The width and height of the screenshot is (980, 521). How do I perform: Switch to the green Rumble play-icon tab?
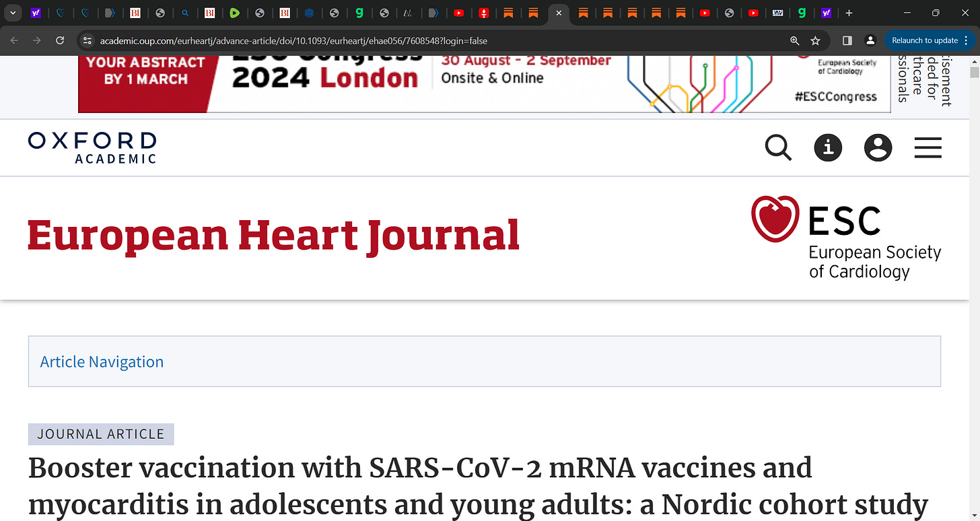coord(234,13)
